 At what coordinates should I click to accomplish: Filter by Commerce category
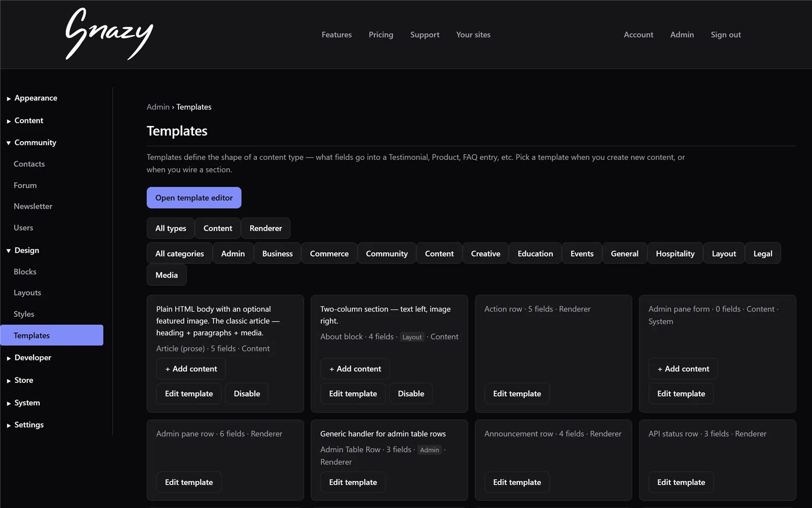click(329, 253)
